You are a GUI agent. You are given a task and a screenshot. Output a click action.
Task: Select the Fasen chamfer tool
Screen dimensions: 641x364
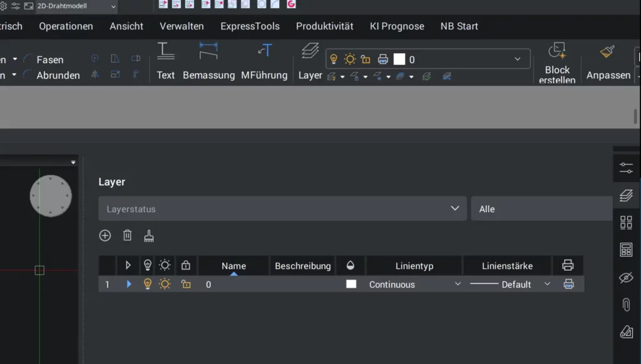click(x=44, y=59)
